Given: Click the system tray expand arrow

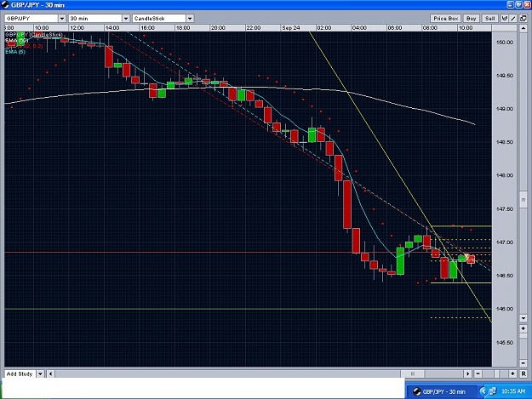Looking at the screenshot, I should [x=483, y=391].
